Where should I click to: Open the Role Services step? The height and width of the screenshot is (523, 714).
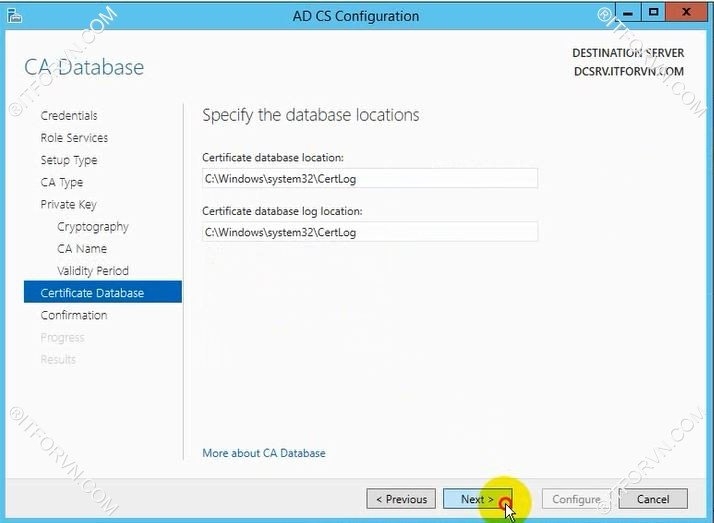pyautogui.click(x=74, y=138)
